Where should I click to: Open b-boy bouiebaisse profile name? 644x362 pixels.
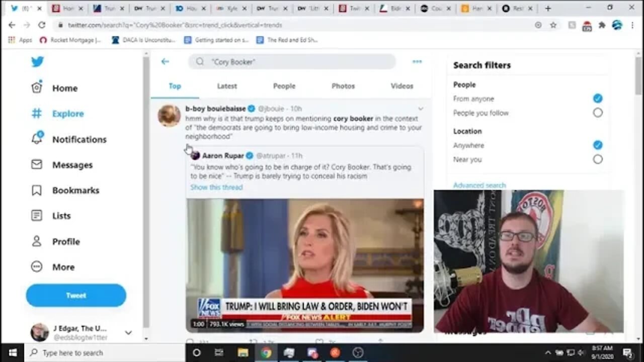click(215, 109)
